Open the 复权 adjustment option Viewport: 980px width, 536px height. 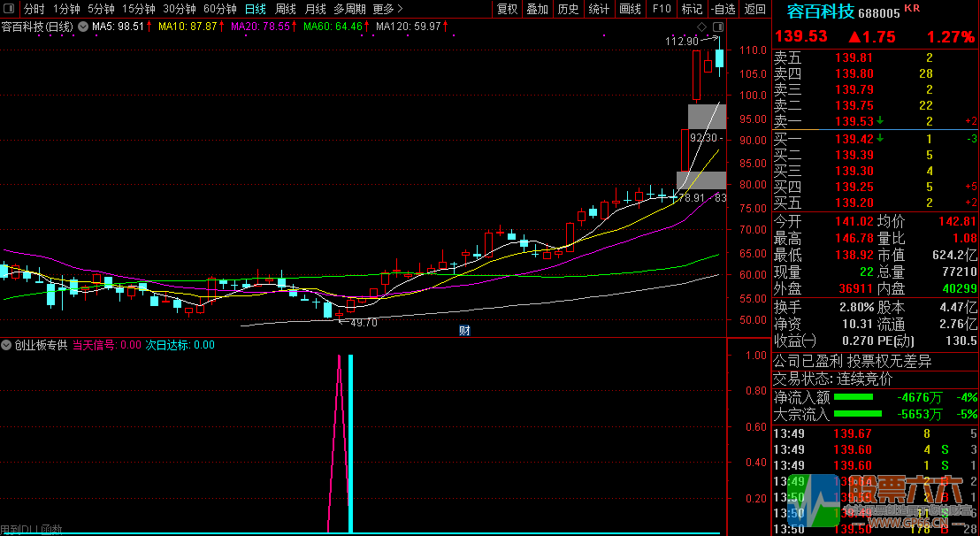pos(507,9)
